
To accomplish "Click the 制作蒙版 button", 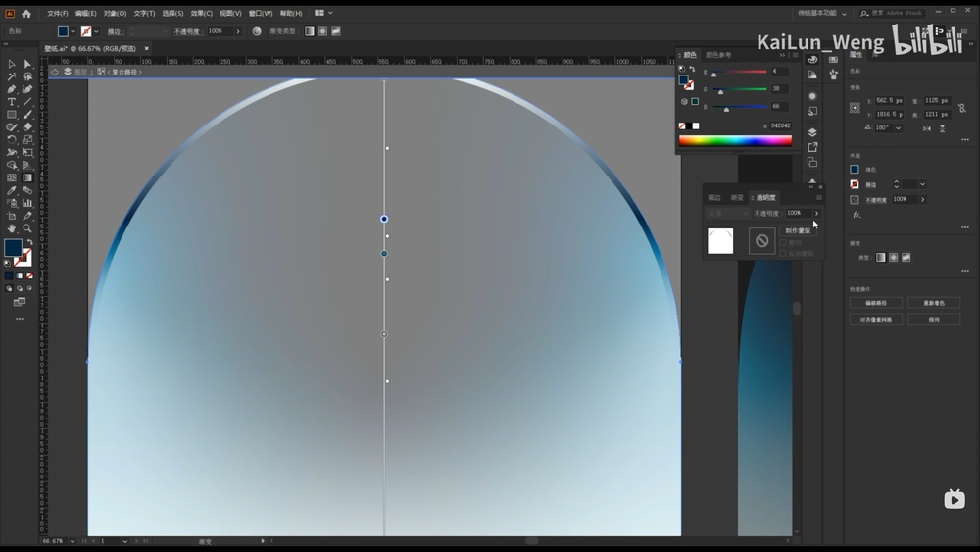I will click(x=798, y=230).
